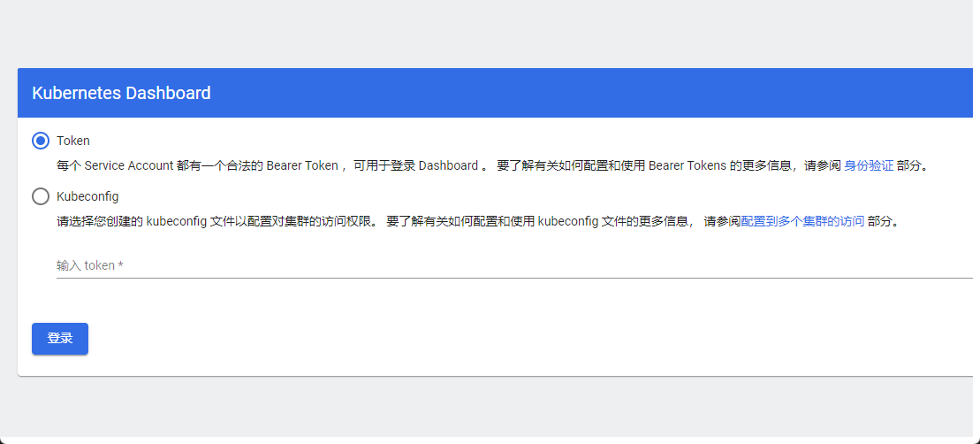Click the 输入 token input field

coord(514,265)
